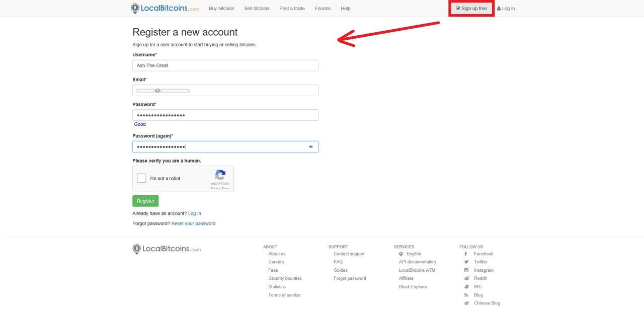Open About us footer link

tap(277, 254)
